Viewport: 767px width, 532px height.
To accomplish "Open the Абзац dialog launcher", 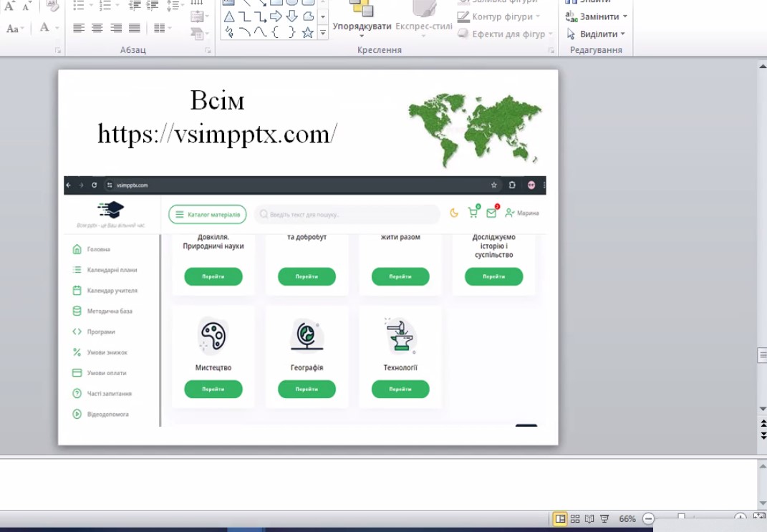I will click(208, 51).
